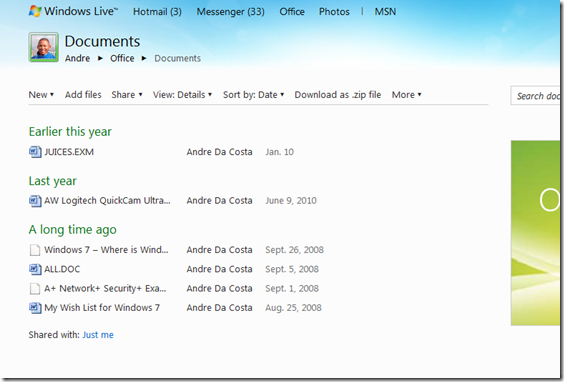This screenshot has height=382, width=564.
Task: Click the Sept. 26, 2008 date
Action: pos(295,250)
